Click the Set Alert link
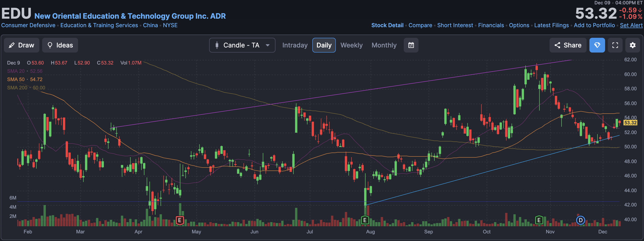The image size is (644, 241). pyautogui.click(x=631, y=25)
